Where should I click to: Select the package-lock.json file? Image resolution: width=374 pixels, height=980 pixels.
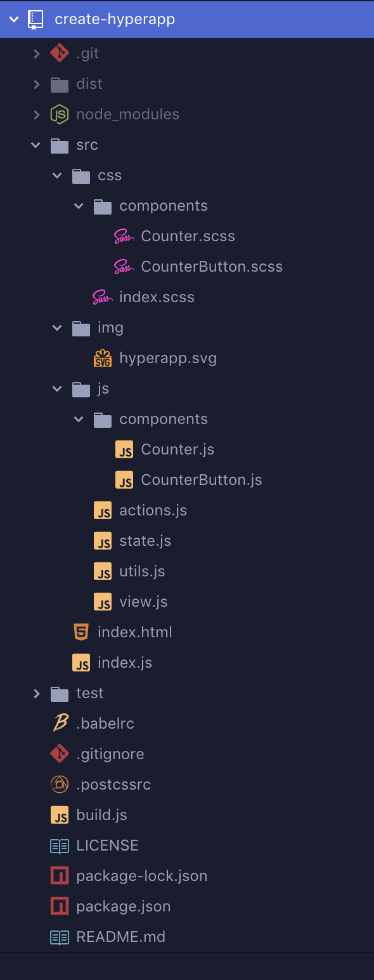[142, 876]
